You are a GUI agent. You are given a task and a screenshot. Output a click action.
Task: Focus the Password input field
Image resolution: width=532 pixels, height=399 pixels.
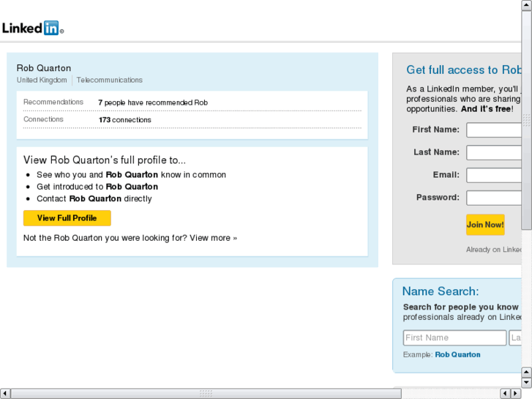494,198
